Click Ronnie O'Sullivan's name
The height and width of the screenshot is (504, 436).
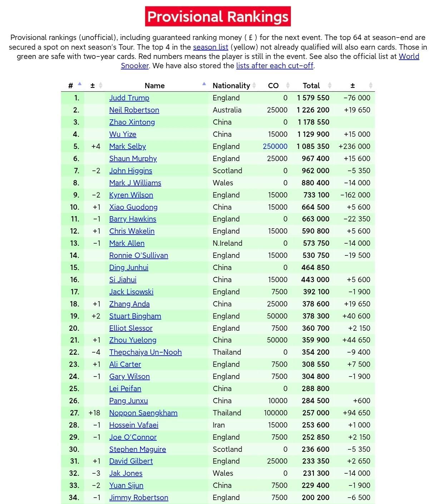click(138, 255)
